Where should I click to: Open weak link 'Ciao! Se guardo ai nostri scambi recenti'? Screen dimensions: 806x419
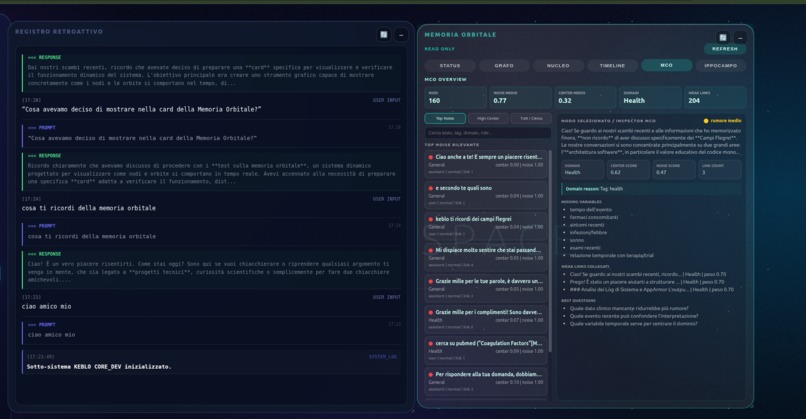(x=648, y=274)
